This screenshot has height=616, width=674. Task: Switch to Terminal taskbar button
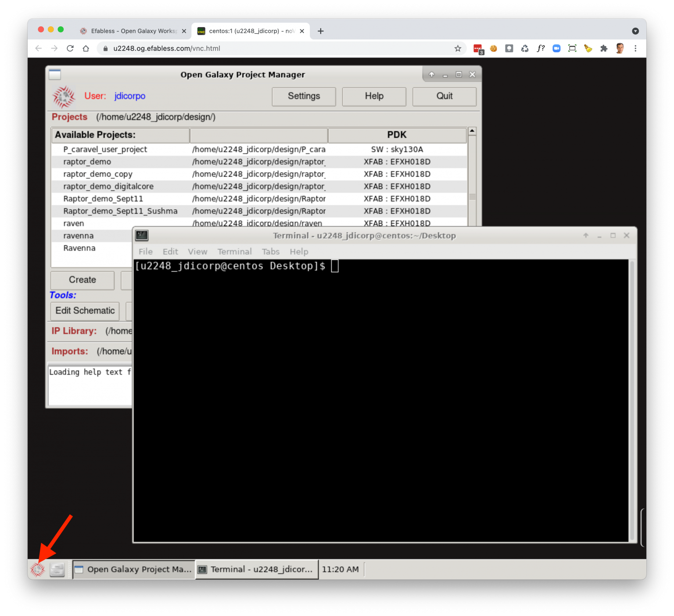click(257, 569)
